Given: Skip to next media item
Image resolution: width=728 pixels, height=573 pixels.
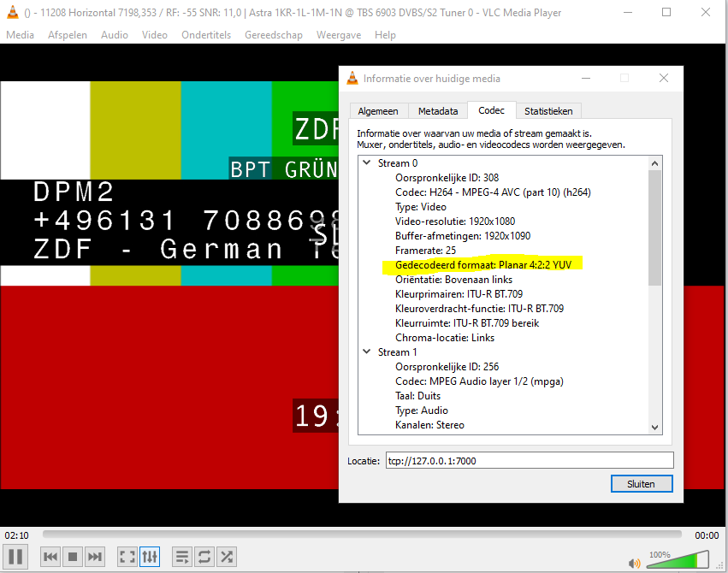Looking at the screenshot, I should coord(95,557).
